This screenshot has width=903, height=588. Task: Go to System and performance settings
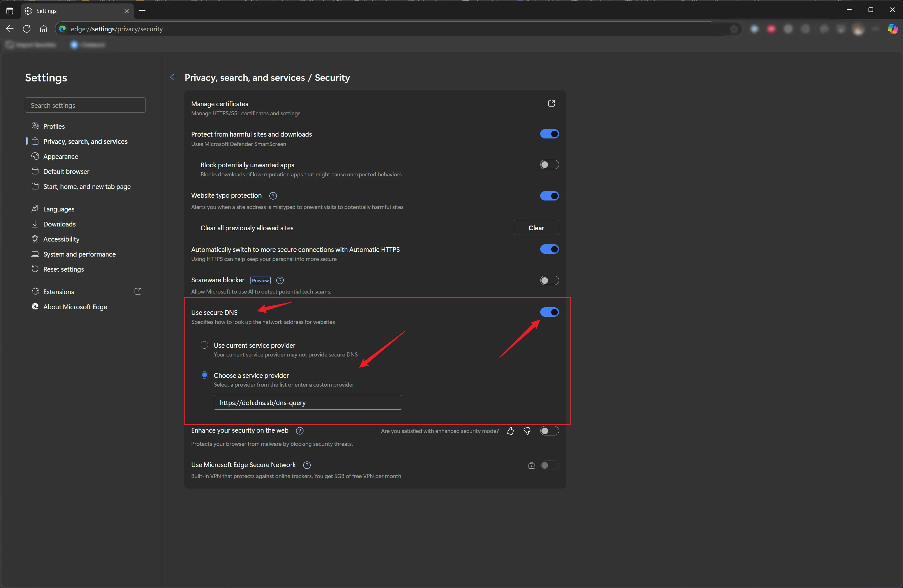click(79, 254)
